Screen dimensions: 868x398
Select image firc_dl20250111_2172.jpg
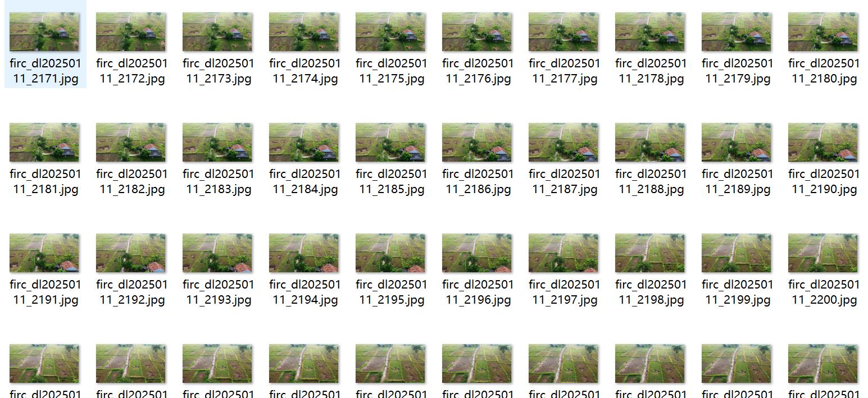(131, 32)
